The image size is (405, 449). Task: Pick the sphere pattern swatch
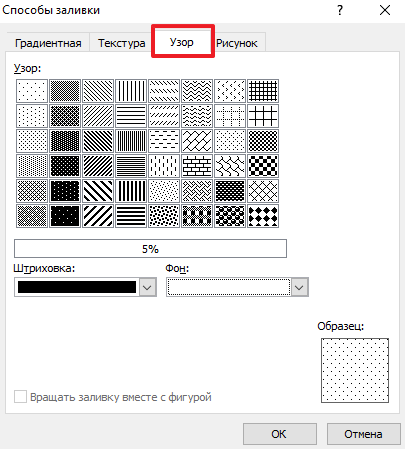(230, 216)
